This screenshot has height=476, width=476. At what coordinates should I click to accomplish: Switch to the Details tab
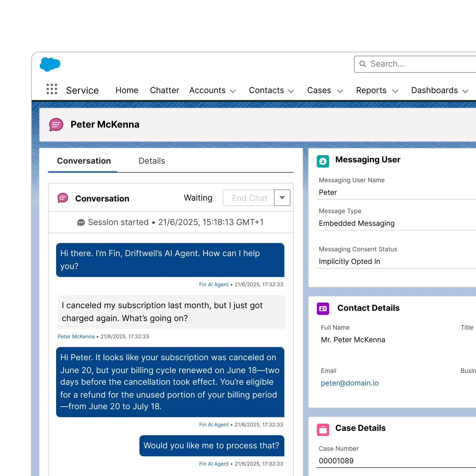[x=152, y=161]
